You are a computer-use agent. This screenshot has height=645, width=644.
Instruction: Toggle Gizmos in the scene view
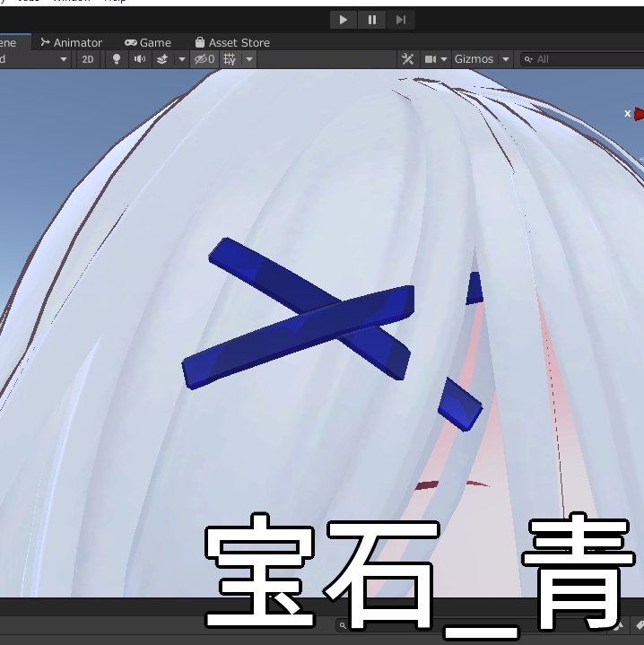tap(474, 59)
